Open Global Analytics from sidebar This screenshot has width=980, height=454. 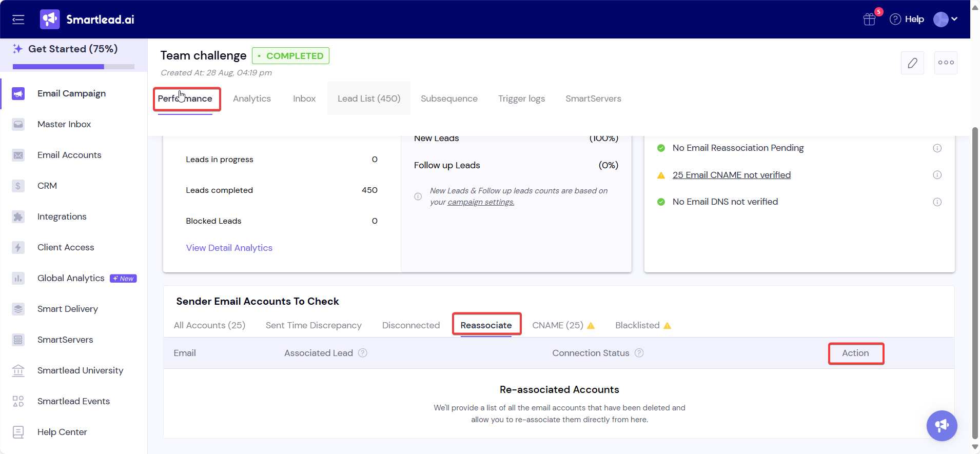pos(71,278)
